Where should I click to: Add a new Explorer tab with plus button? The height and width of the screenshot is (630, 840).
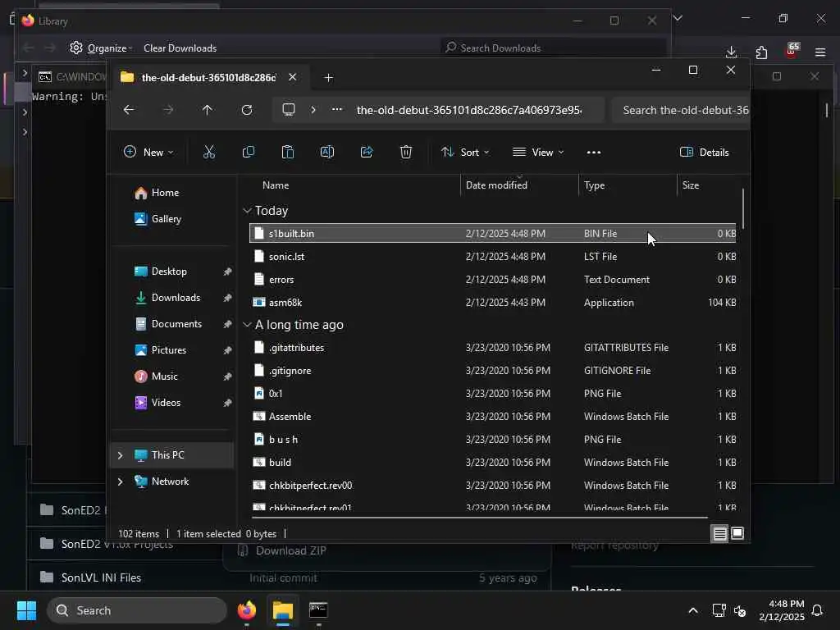[x=328, y=78]
